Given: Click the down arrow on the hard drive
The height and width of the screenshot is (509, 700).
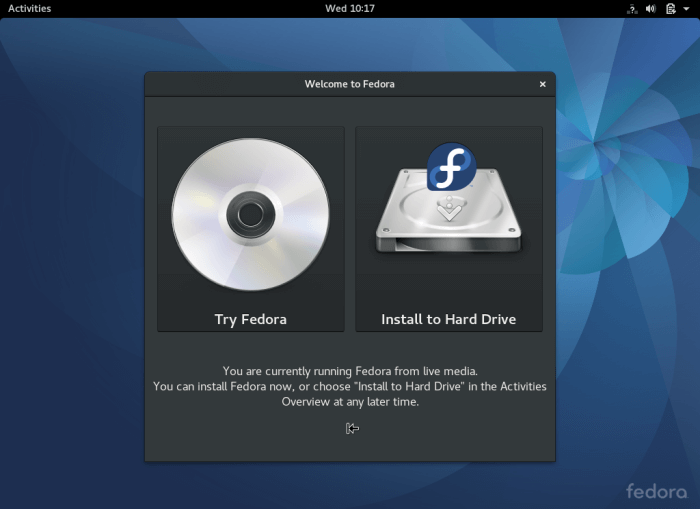Looking at the screenshot, I should click(450, 210).
